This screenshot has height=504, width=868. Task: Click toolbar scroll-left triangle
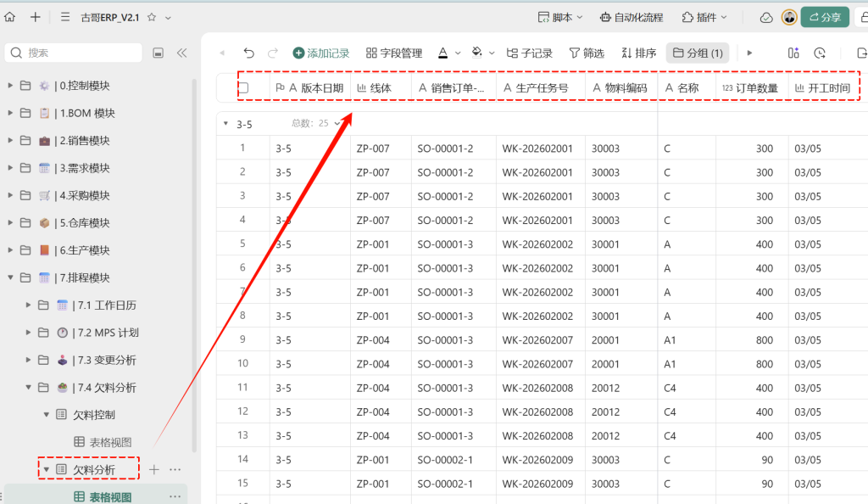click(x=223, y=53)
